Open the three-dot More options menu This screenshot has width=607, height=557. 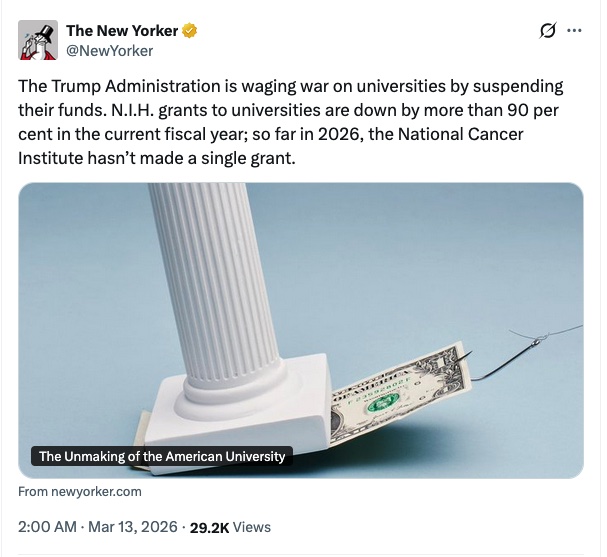tap(574, 30)
